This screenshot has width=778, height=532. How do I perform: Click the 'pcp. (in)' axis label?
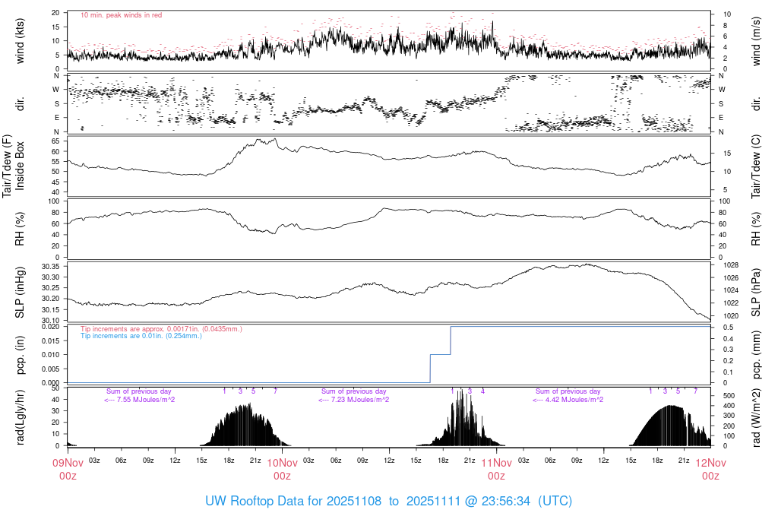[x=21, y=355]
